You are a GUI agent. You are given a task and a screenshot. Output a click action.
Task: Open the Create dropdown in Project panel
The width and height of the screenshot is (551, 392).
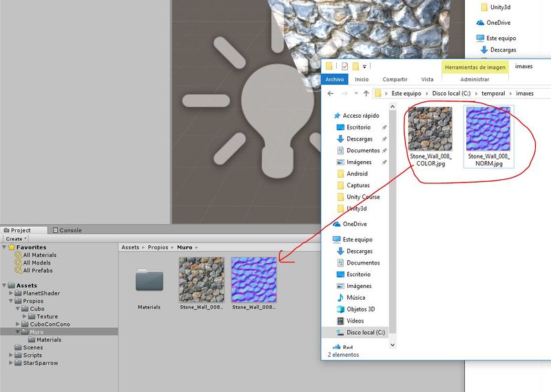click(x=16, y=239)
